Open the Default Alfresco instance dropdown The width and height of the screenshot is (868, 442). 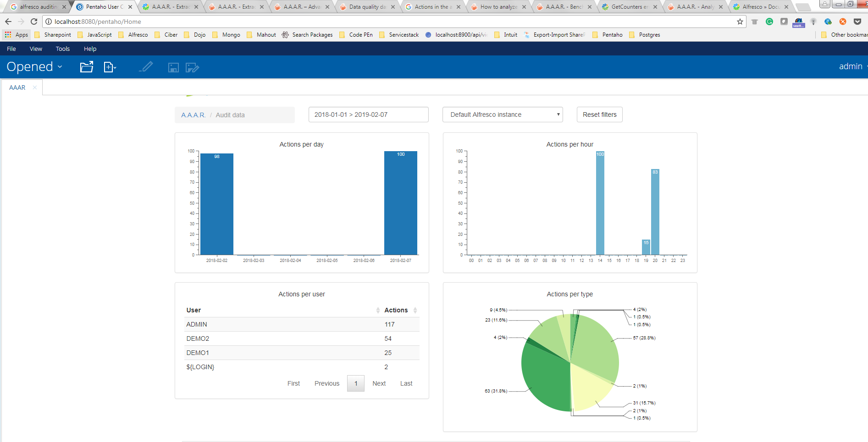[x=503, y=115]
